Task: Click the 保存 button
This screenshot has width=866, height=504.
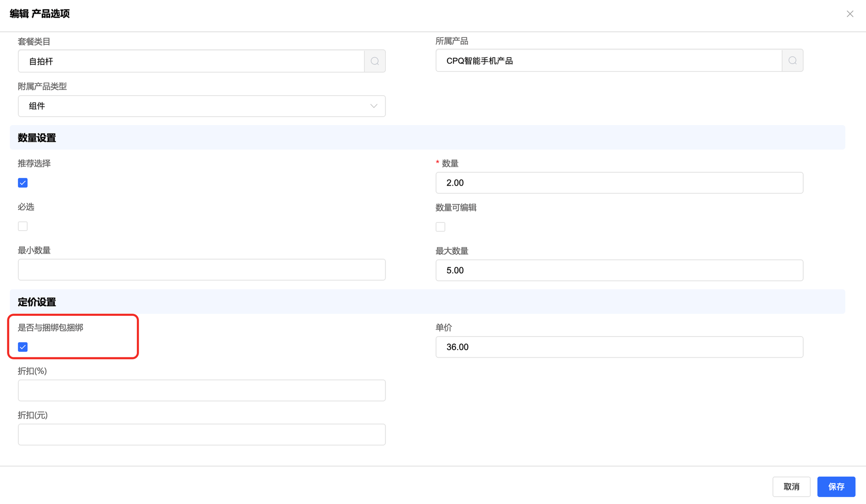Action: click(x=836, y=487)
